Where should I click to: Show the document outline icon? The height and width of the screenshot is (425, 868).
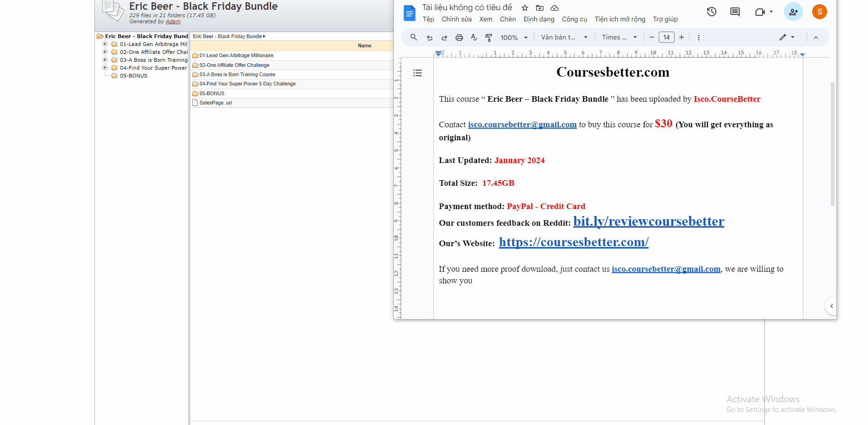417,73
